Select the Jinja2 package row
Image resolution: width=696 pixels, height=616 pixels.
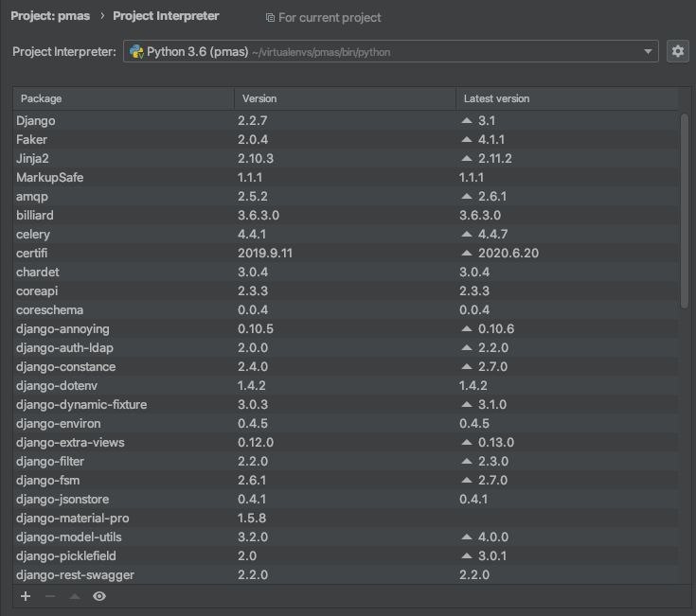(x=346, y=158)
